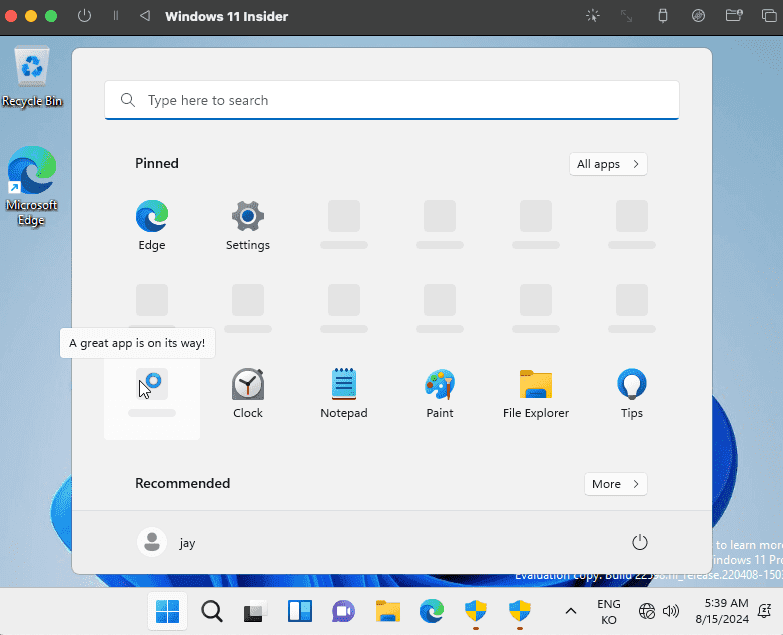783x635 pixels.
Task: Click the taskbar clock showing 5:39 AM
Action: tap(726, 611)
